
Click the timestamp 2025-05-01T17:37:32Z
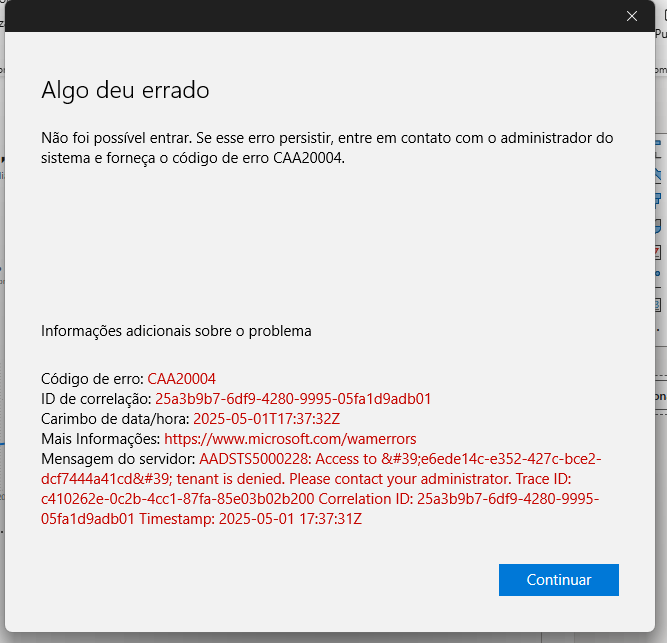coord(267,418)
